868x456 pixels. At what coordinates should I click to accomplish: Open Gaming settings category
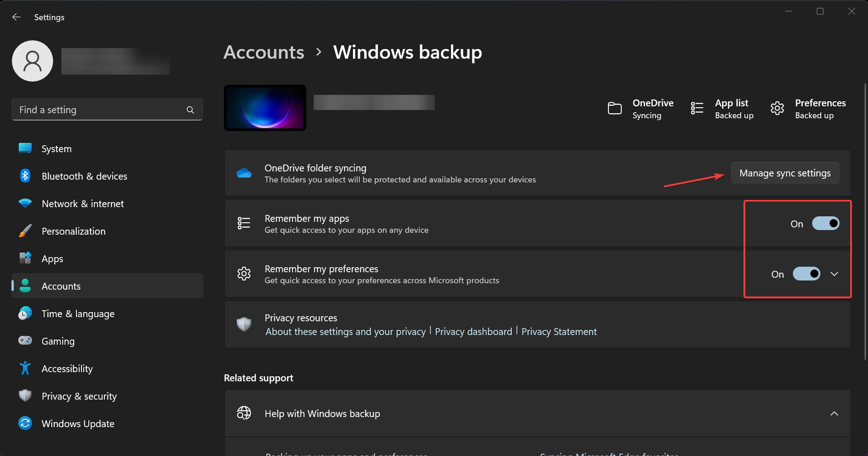107,341
